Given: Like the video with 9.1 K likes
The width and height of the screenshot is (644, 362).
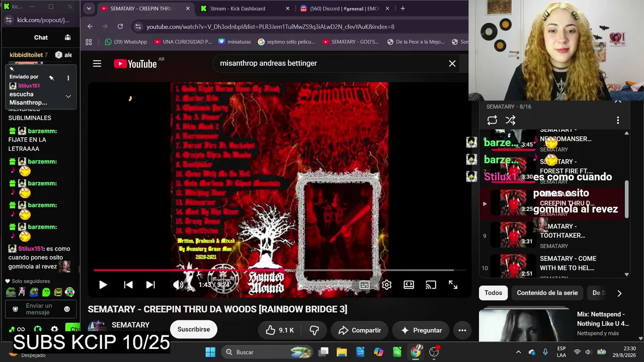Looking at the screenshot, I should (280, 330).
